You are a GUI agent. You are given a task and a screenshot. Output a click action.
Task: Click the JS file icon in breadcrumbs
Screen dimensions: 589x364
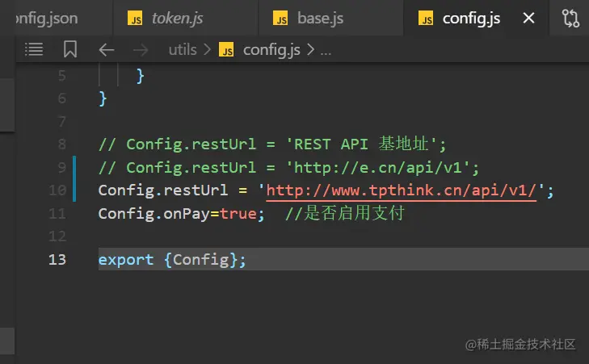227,50
